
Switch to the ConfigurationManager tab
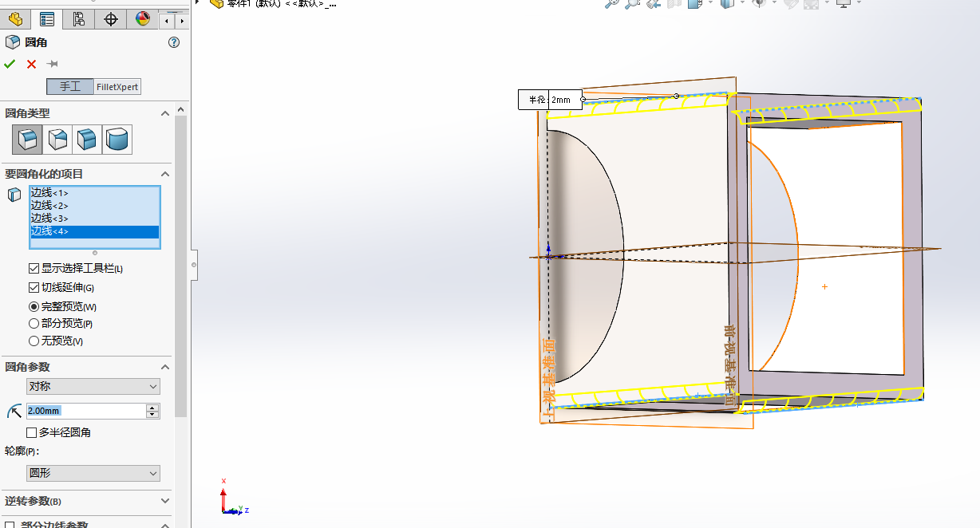(78, 19)
